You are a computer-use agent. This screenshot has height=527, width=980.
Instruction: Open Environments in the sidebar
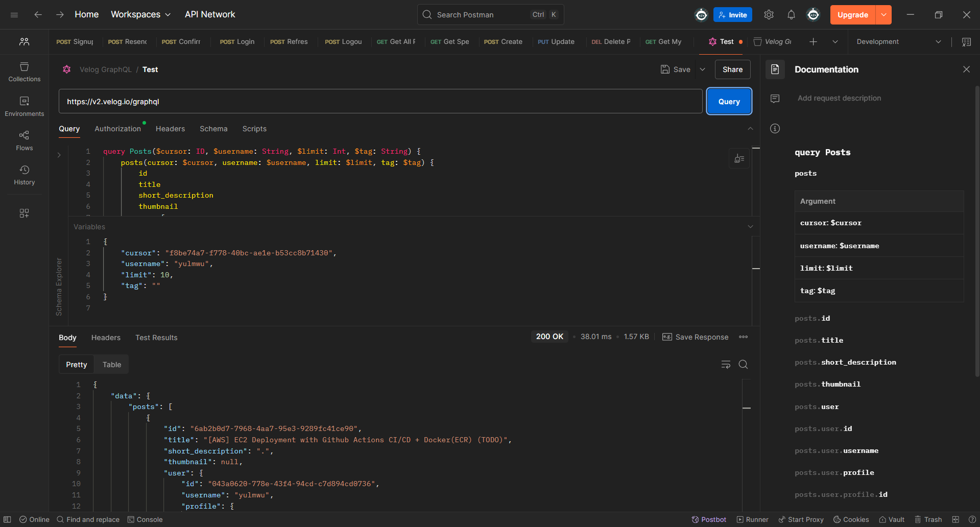coord(24,107)
